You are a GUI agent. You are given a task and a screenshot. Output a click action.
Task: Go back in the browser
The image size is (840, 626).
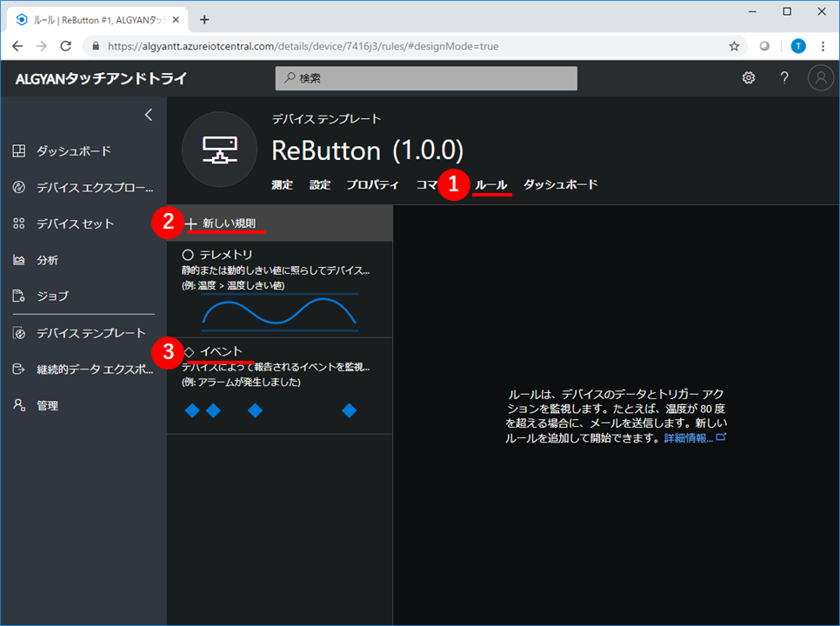(x=17, y=46)
